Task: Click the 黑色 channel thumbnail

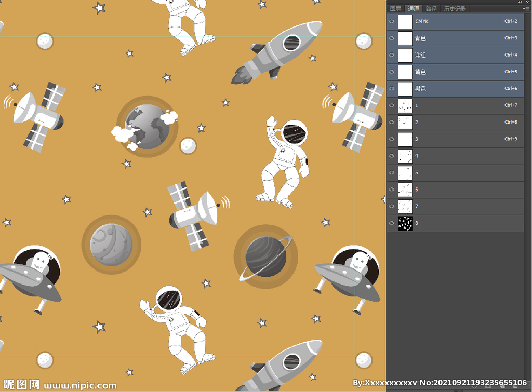Action: pos(405,89)
